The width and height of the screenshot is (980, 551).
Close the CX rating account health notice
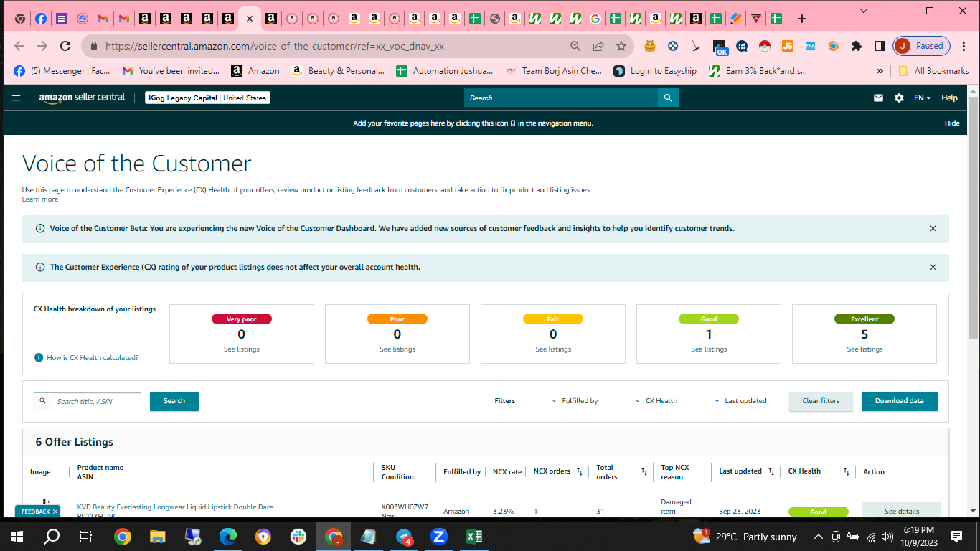[x=933, y=267]
